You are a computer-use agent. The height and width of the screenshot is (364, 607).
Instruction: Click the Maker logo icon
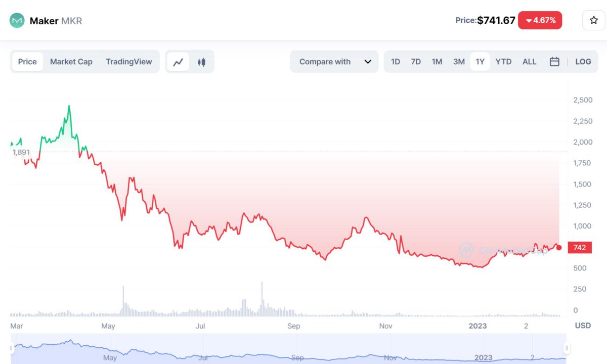[17, 21]
